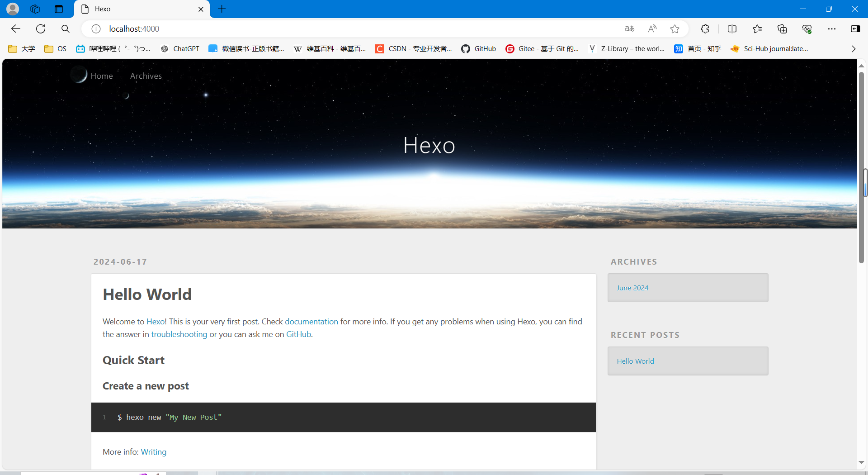Click the search icon beside address bar
This screenshot has height=475, width=868.
pyautogui.click(x=66, y=29)
